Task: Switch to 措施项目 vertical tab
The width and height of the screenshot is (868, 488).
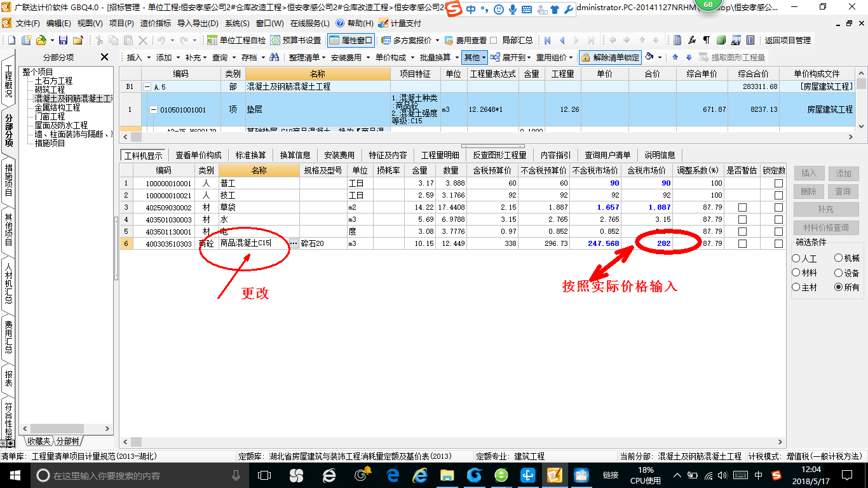Action: click(8, 180)
